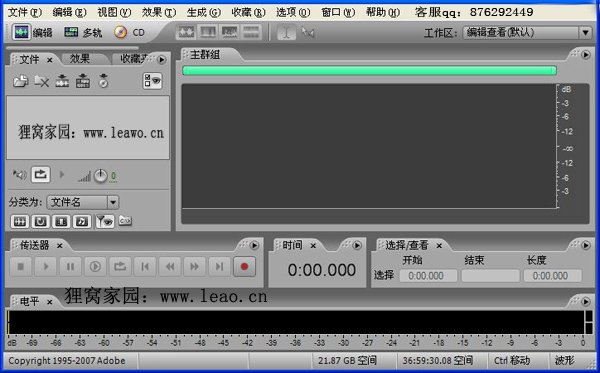Jump to beginning with transport button
Viewport: 600px width, 373px height.
coord(145,266)
